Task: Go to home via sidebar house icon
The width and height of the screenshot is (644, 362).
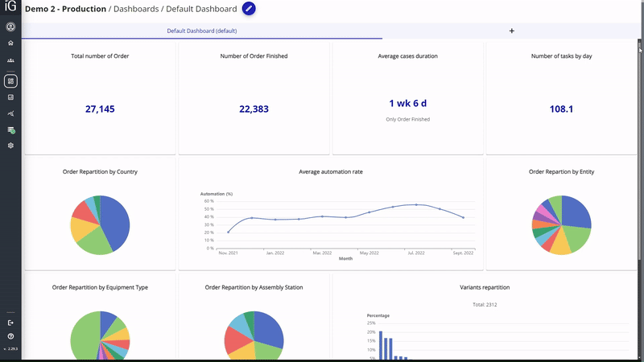Action: 10,43
